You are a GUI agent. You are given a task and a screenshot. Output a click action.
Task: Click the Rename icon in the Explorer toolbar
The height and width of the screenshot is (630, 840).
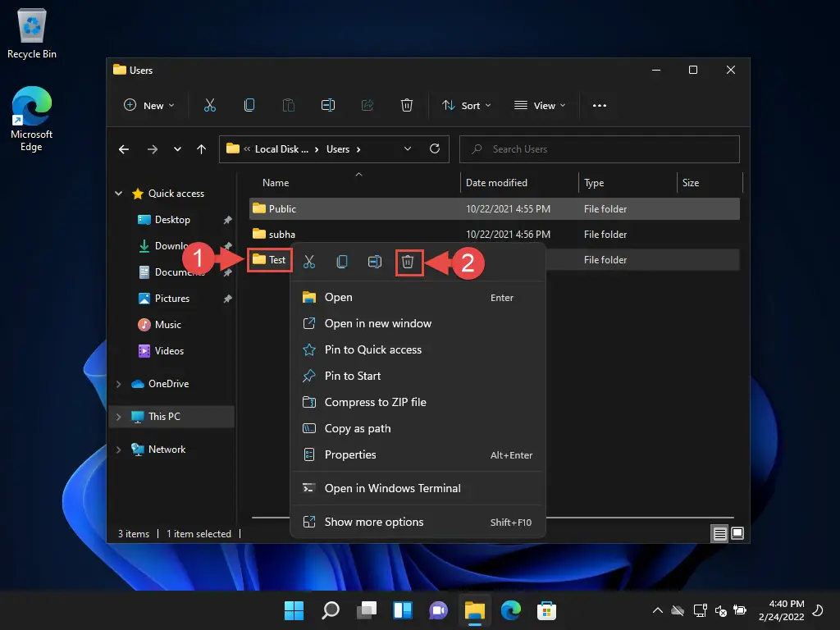[x=328, y=106]
